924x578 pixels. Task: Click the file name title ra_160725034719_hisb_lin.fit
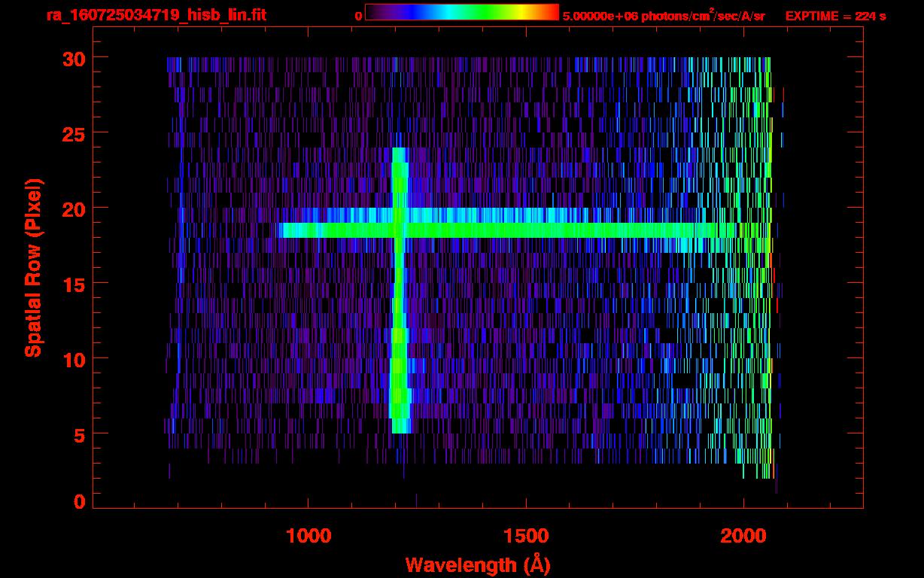tap(156, 15)
